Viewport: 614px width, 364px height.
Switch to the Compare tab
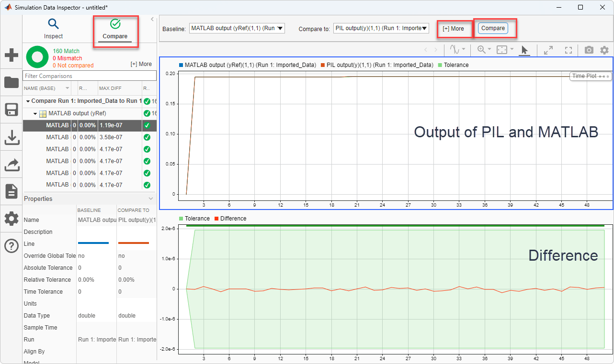click(x=115, y=29)
